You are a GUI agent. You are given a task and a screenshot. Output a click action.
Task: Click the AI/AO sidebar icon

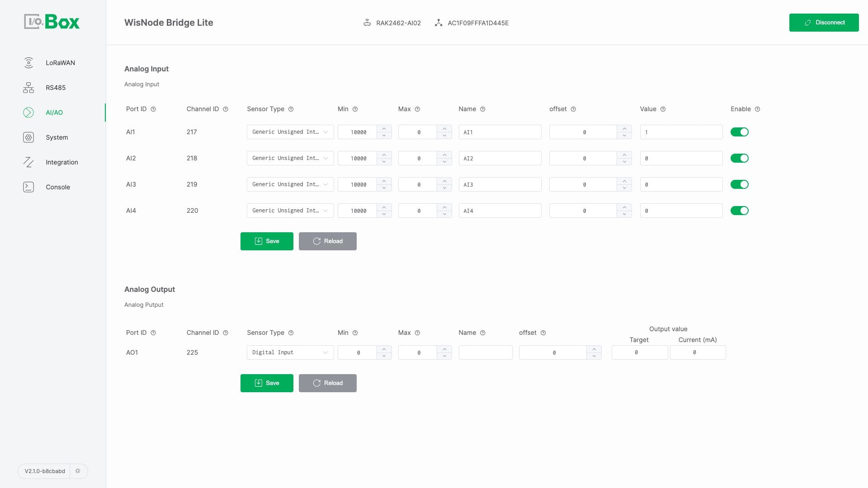[x=28, y=112]
